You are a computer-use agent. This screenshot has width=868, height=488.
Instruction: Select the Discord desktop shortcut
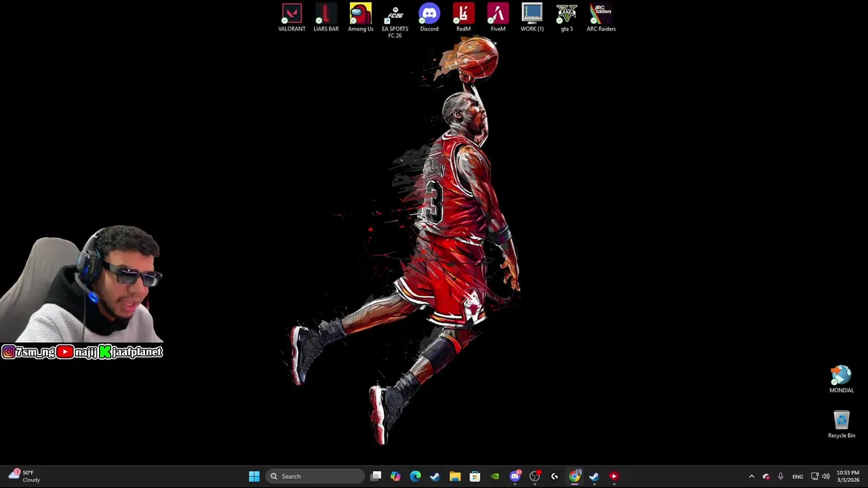coord(429,18)
